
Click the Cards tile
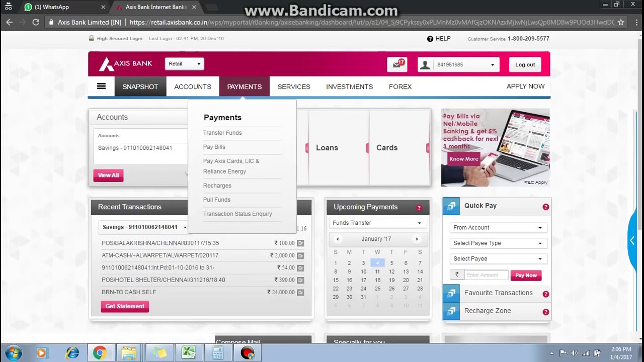[x=387, y=147]
